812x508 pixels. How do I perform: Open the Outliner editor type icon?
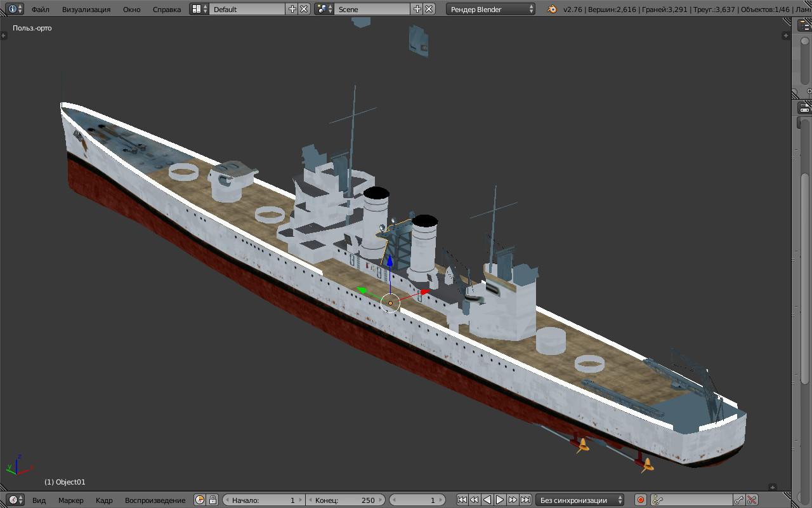805,25
